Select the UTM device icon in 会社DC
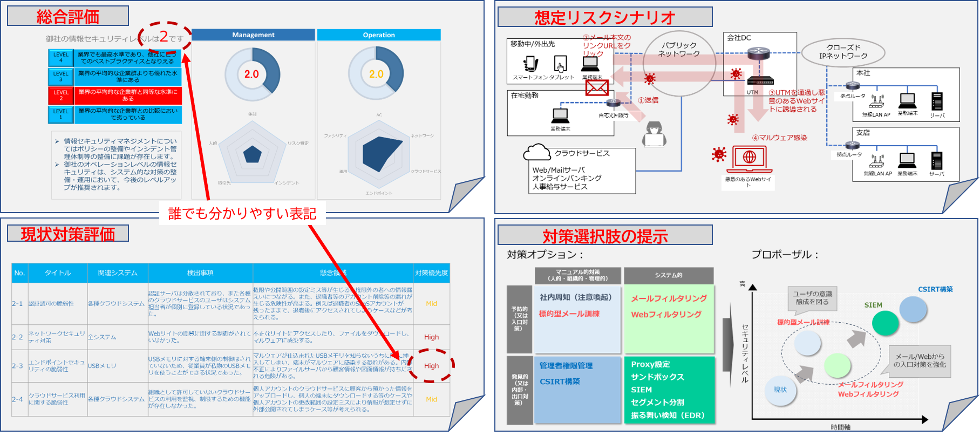This screenshot has width=980, height=436. click(x=760, y=81)
